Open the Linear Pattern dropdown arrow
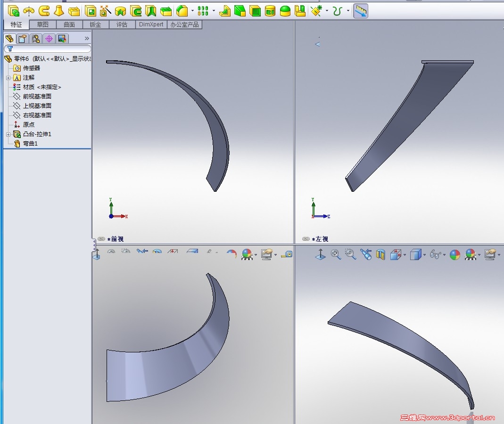 point(214,10)
